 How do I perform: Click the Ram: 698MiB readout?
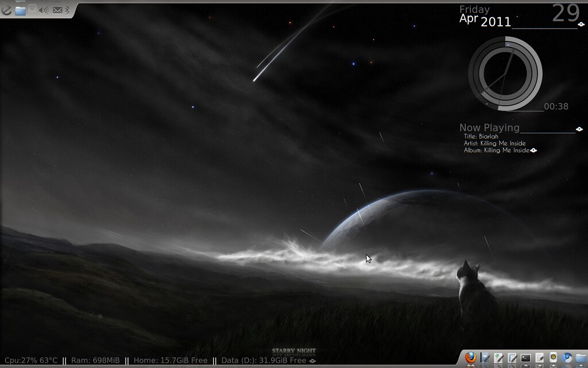pos(95,361)
